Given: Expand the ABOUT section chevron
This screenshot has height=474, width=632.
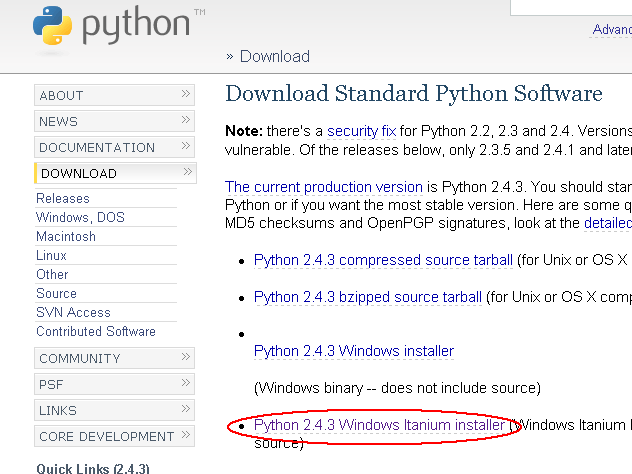Looking at the screenshot, I should point(186,94).
